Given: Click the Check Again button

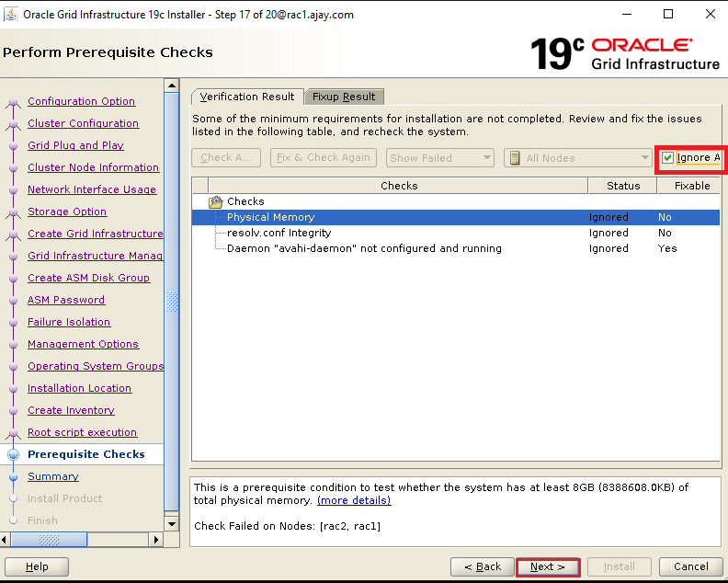Looking at the screenshot, I should point(226,158).
